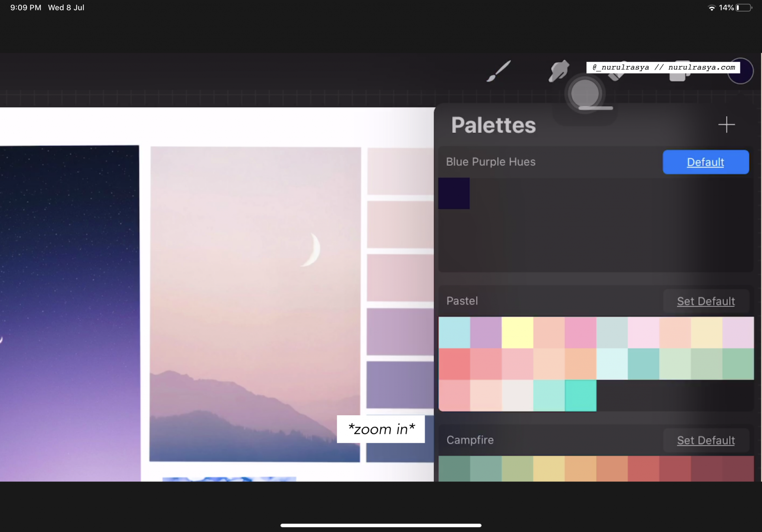Expand the Blue Purple Hues palette

click(490, 162)
